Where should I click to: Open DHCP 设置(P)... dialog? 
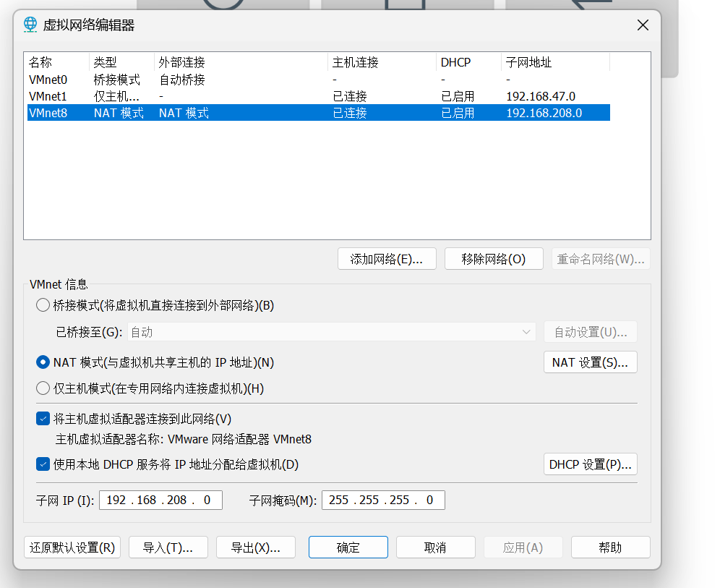(x=589, y=464)
